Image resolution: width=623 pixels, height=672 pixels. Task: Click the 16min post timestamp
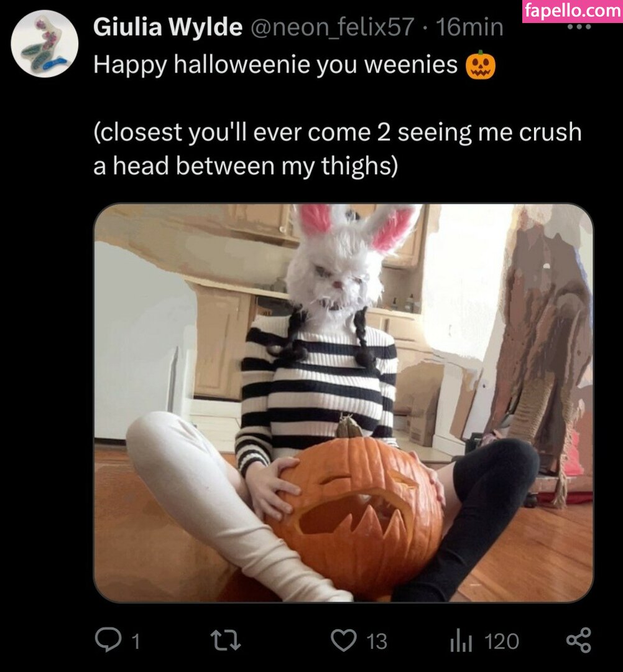coord(469,27)
